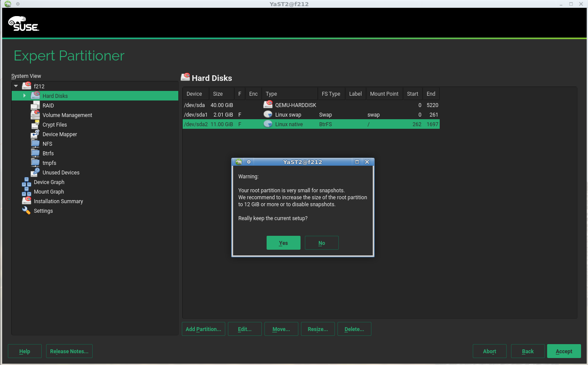Click the Settings wrench icon
Viewport: 588px width, 365px height.
[x=27, y=211]
